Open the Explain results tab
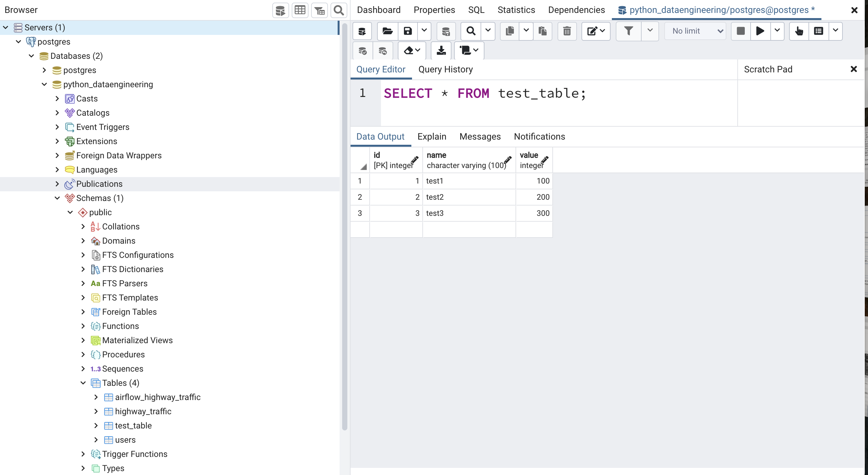868x475 pixels. tap(432, 136)
